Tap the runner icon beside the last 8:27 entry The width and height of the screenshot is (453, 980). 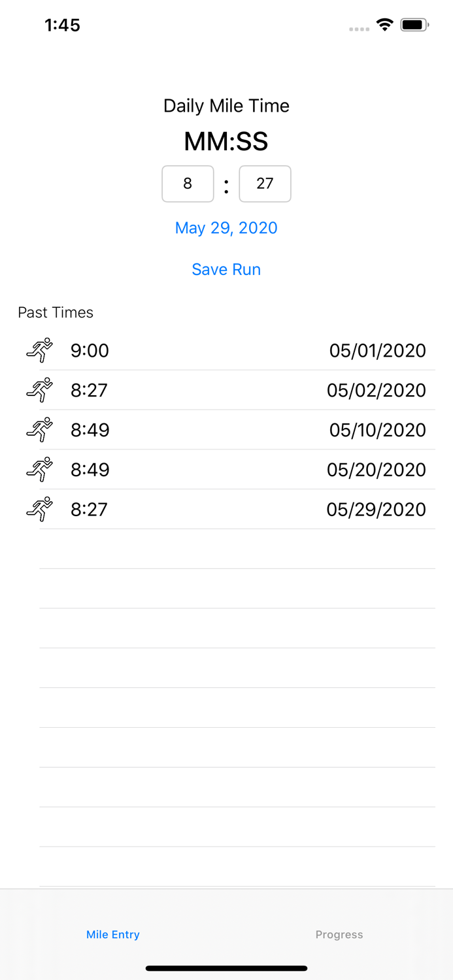(39, 509)
